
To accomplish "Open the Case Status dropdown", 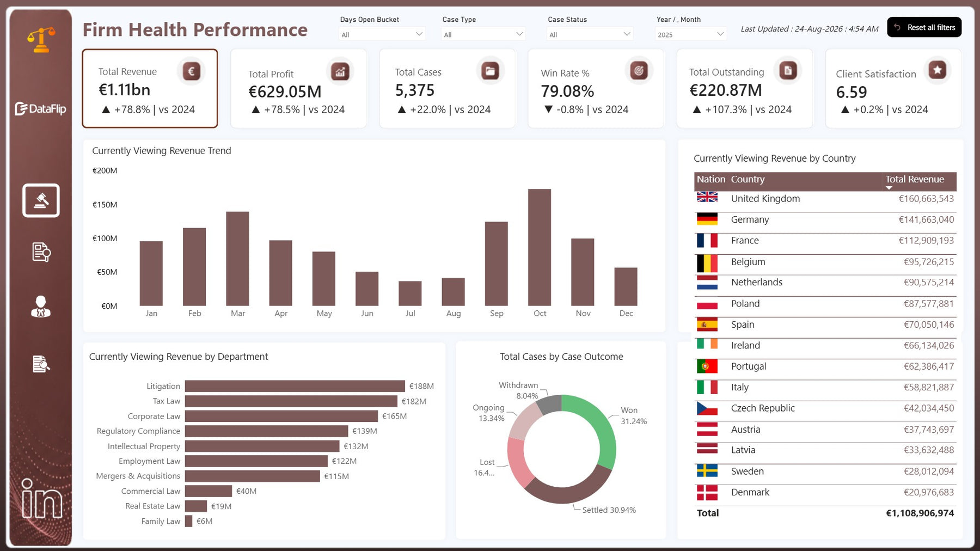I will coord(590,34).
